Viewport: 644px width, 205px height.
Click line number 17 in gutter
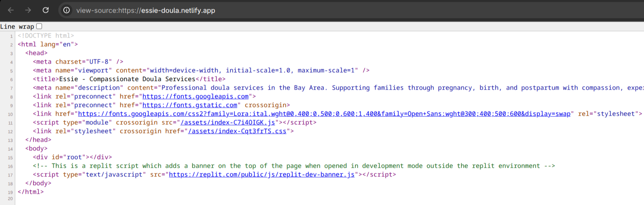10,175
